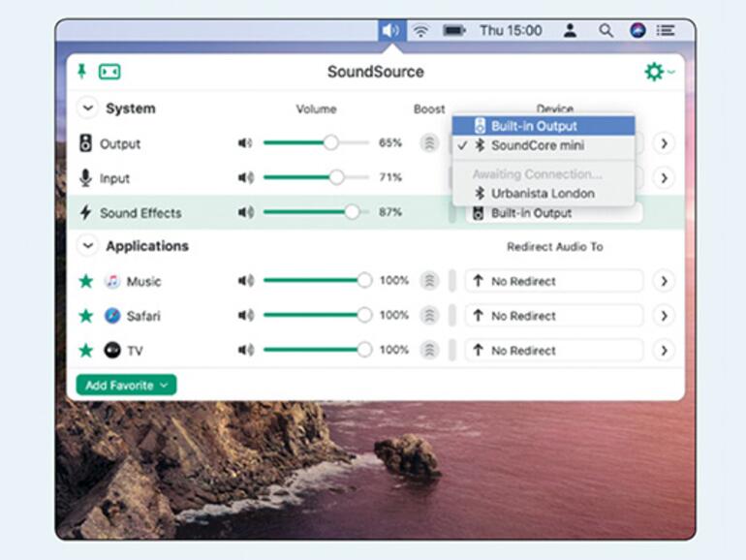Mute the Music application
The image size is (746, 560).
pyautogui.click(x=245, y=281)
